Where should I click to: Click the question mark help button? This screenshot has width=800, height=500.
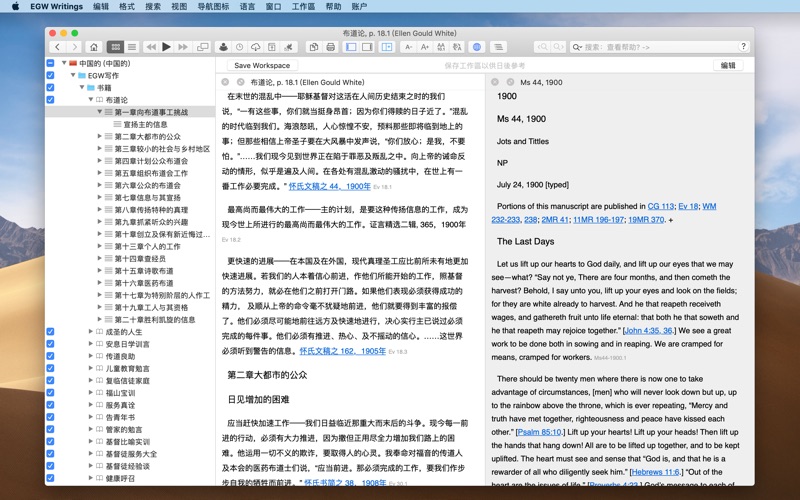click(x=743, y=46)
